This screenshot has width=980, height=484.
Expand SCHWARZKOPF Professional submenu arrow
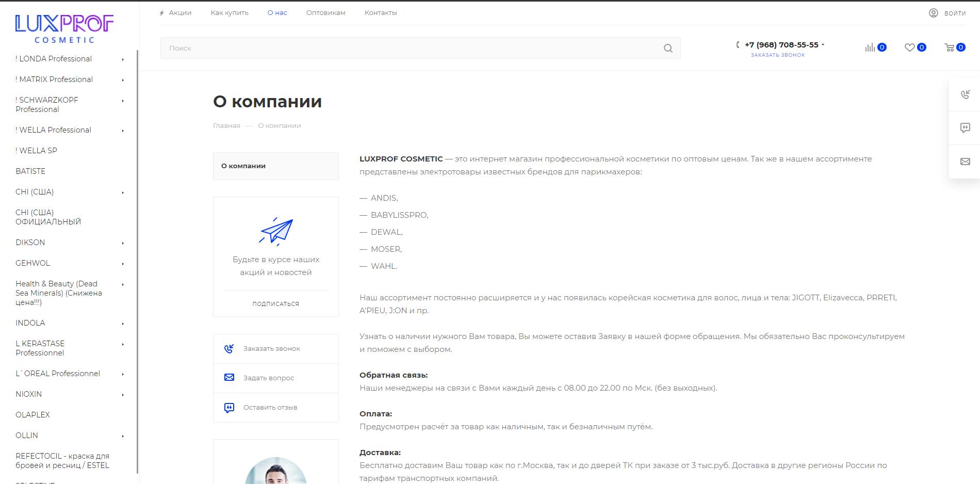123,101
